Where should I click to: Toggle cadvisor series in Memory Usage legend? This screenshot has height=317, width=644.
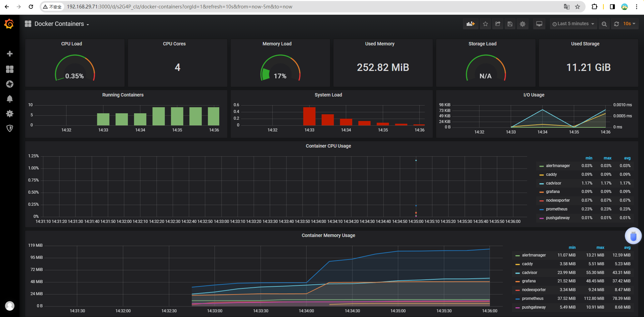pyautogui.click(x=530, y=273)
